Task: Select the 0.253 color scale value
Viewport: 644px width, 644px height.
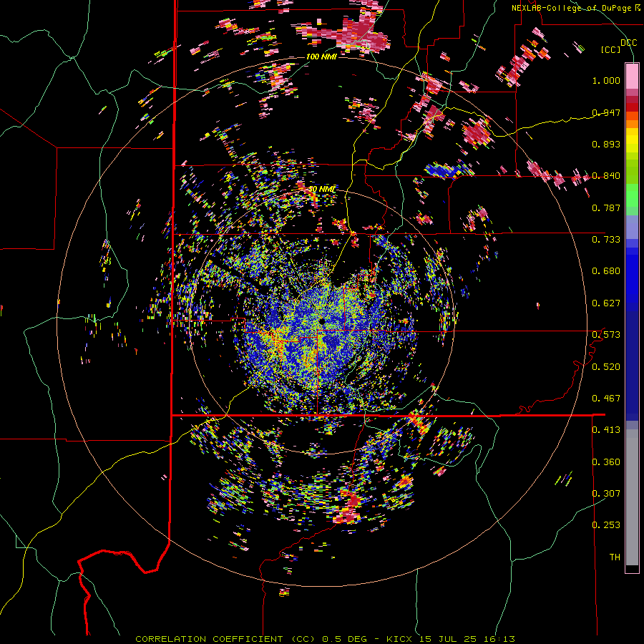Action: tap(606, 525)
